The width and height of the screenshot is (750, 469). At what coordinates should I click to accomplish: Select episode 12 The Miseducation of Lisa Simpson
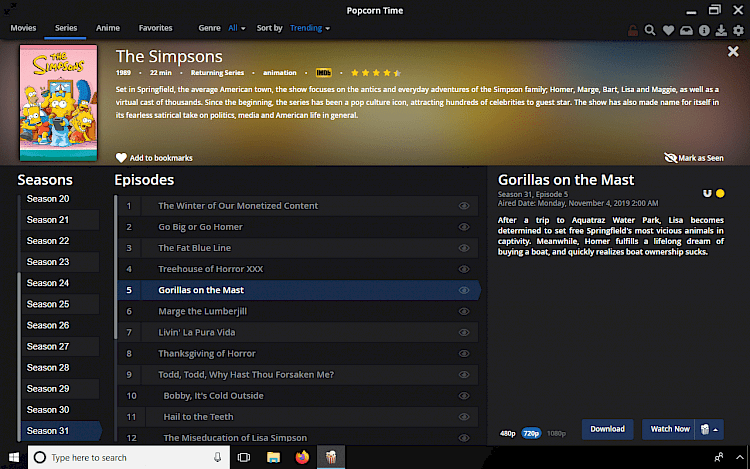pyautogui.click(x=298, y=437)
